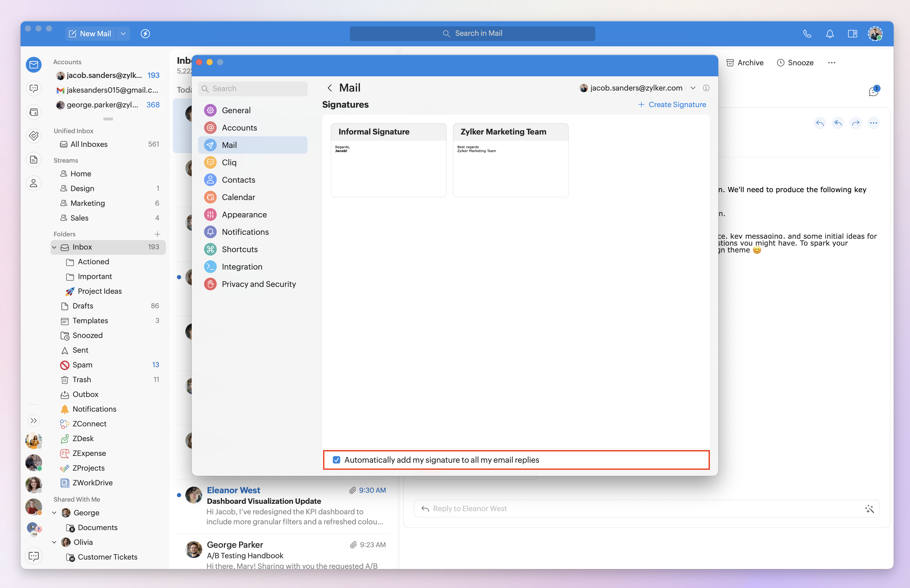910x588 pixels.
Task: Collapse the Inbox folder tree
Action: point(55,247)
